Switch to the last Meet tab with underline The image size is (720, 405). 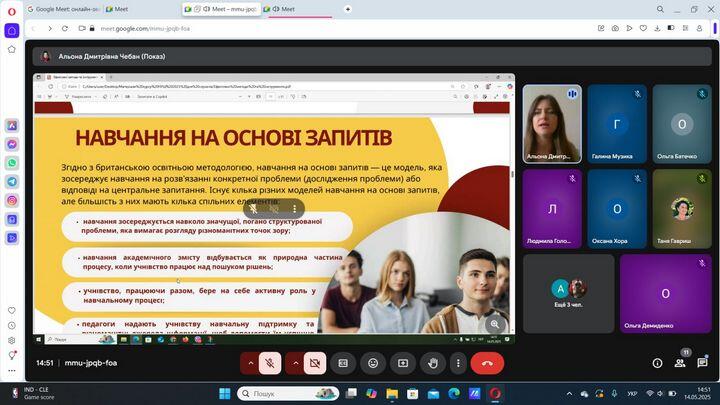point(298,9)
